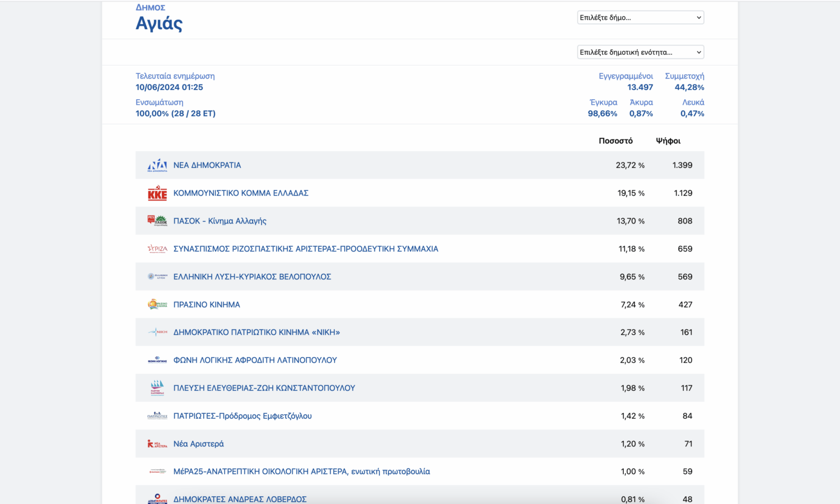Click the ΔΗΜΟΣ label above Αγιάς
Screen dimensions: 840x504
click(x=151, y=7)
